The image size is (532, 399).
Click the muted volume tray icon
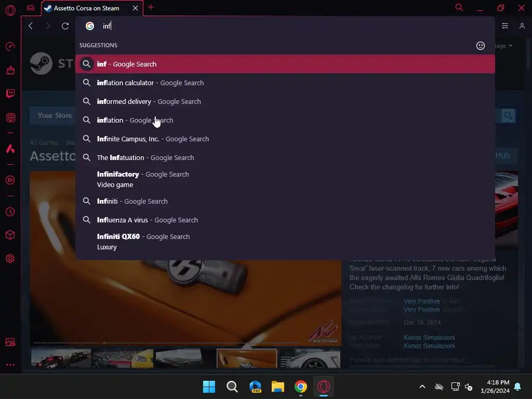[469, 387]
